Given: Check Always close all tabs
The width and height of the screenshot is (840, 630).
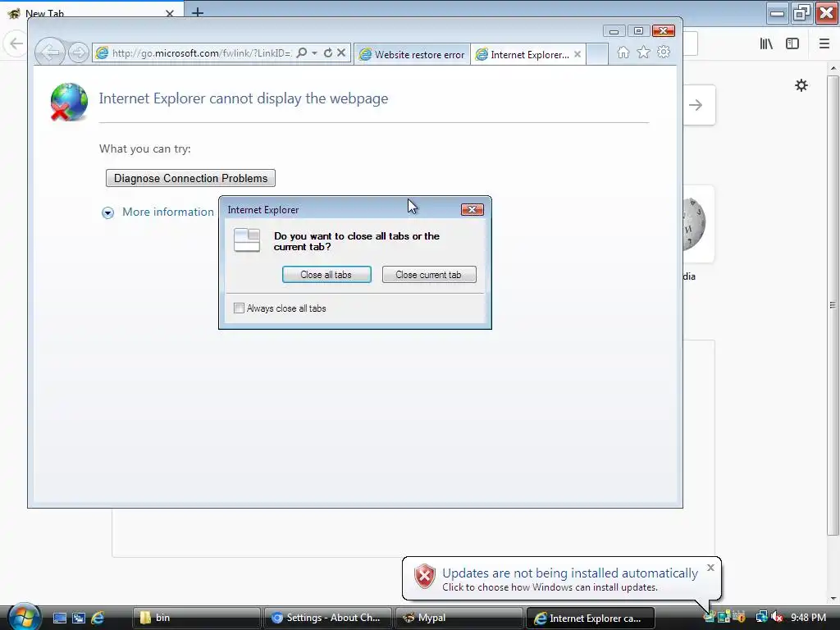Looking at the screenshot, I should 239,308.
